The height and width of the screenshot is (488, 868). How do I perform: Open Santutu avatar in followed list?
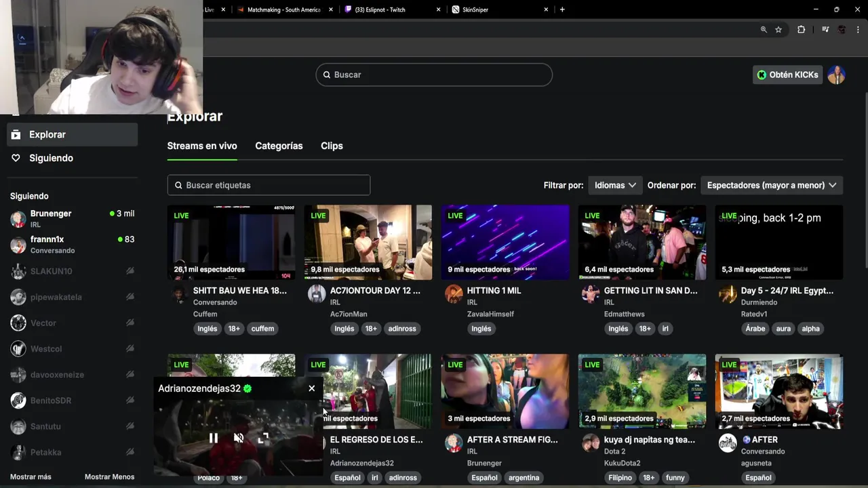[18, 426]
